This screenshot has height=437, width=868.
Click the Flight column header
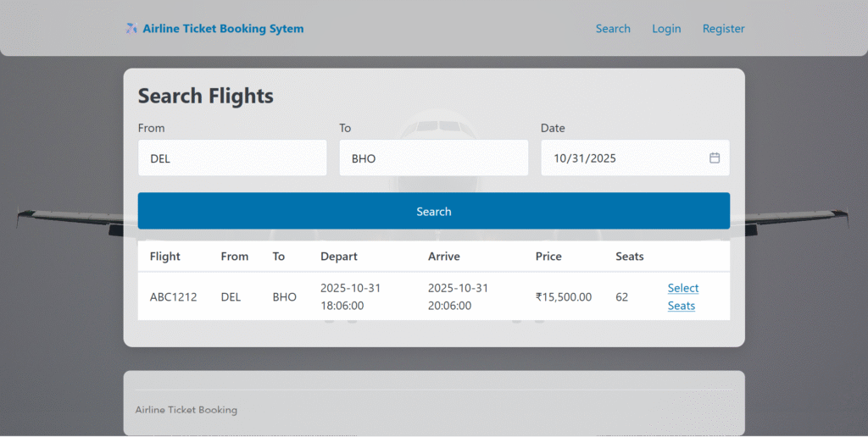165,257
